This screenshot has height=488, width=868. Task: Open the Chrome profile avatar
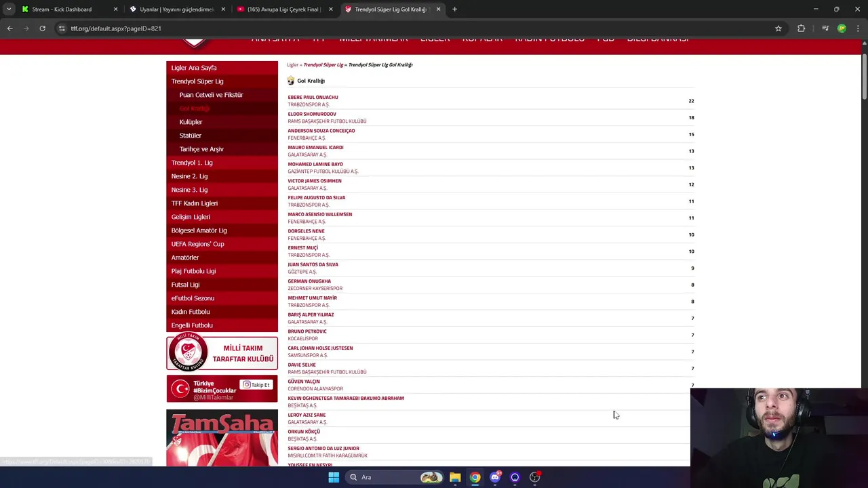point(842,28)
